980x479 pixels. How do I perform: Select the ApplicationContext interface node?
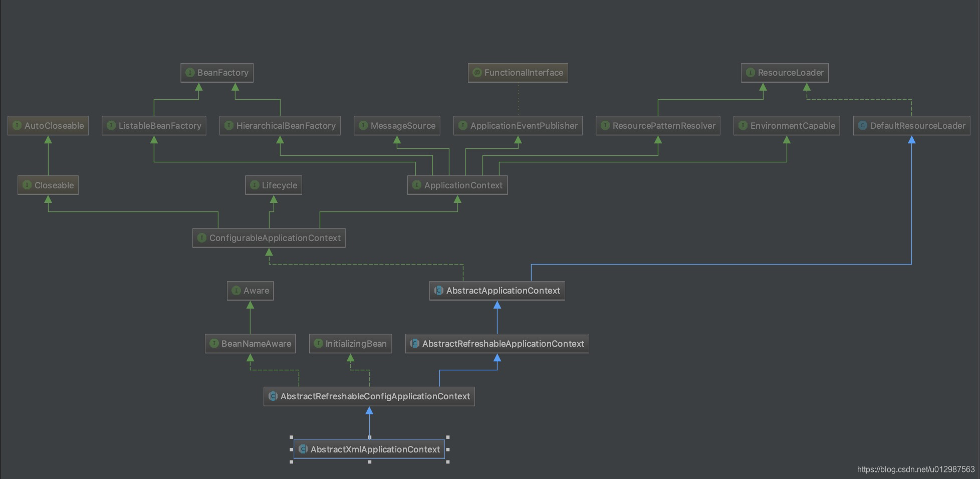click(457, 185)
